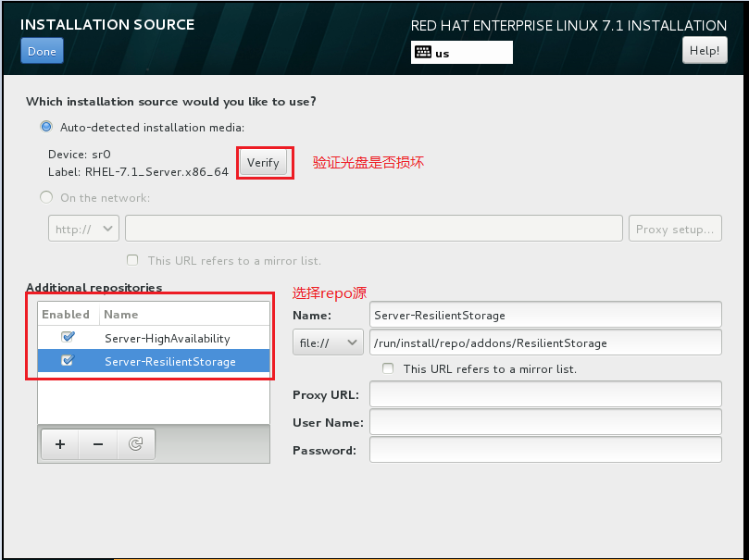Click the Password input field

pyautogui.click(x=545, y=450)
